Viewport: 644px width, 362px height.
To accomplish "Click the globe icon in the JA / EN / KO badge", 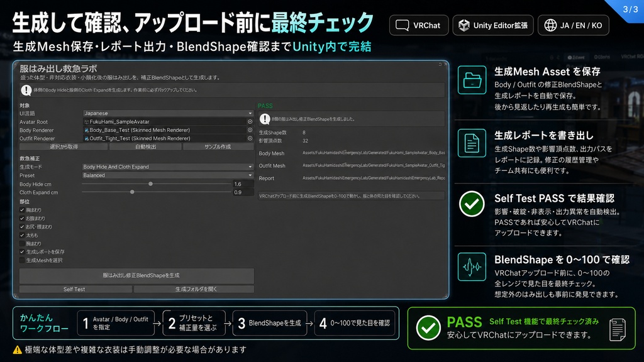I will click(x=550, y=25).
